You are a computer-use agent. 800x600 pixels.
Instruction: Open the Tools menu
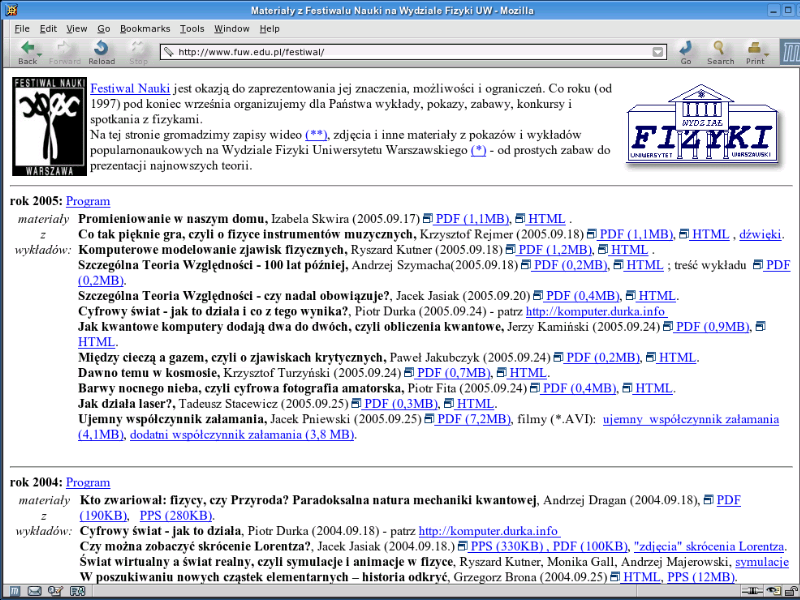pos(192,29)
